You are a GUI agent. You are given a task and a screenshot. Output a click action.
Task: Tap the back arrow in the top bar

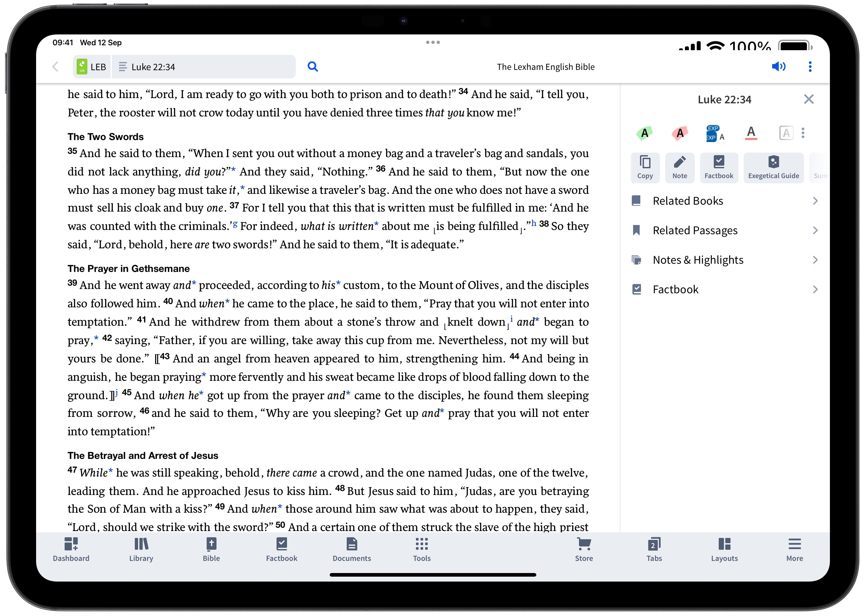55,67
